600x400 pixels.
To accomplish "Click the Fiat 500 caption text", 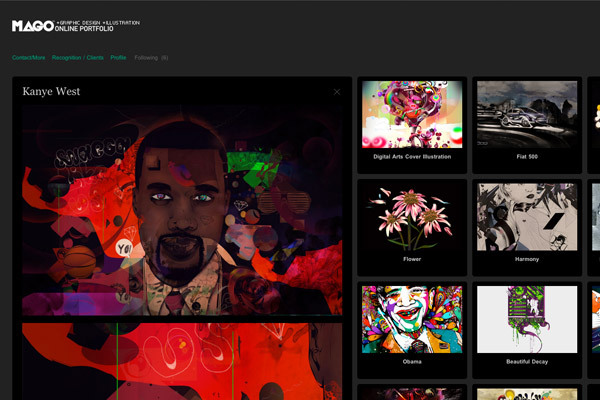I will [527, 157].
